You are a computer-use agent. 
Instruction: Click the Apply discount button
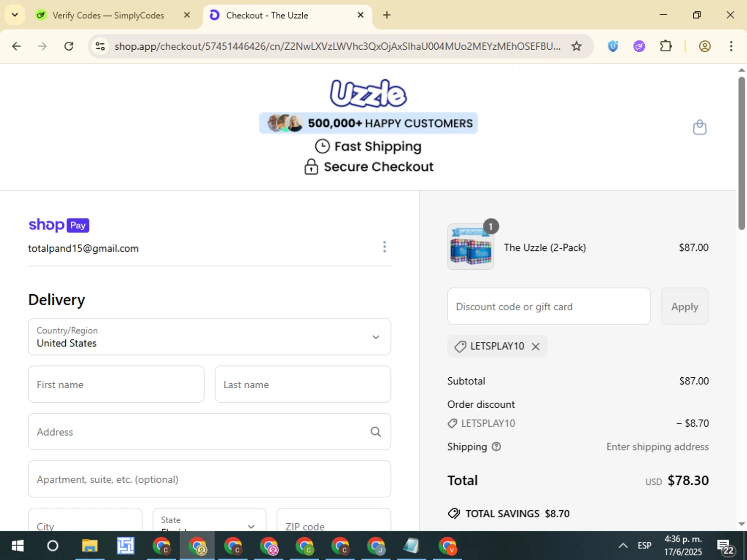[685, 306]
